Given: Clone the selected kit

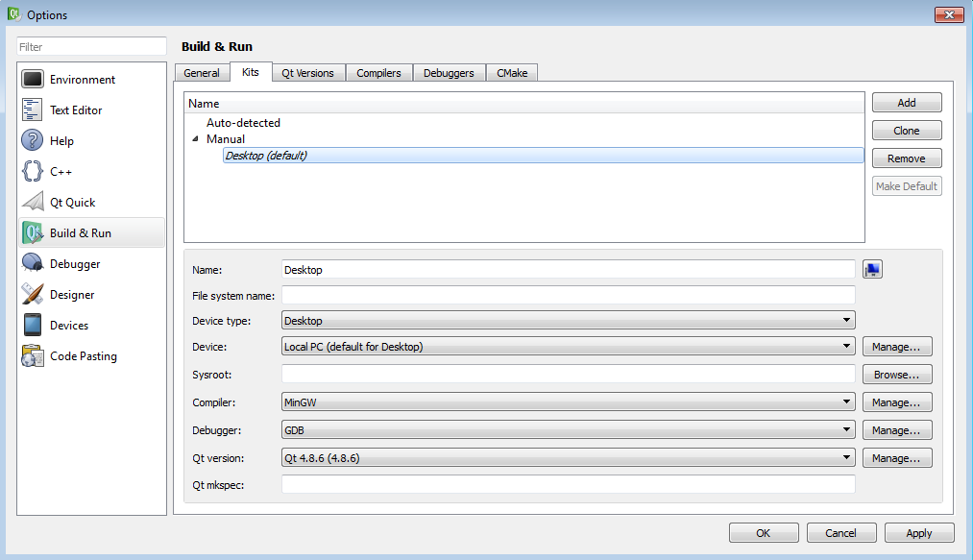Looking at the screenshot, I should 907,131.
